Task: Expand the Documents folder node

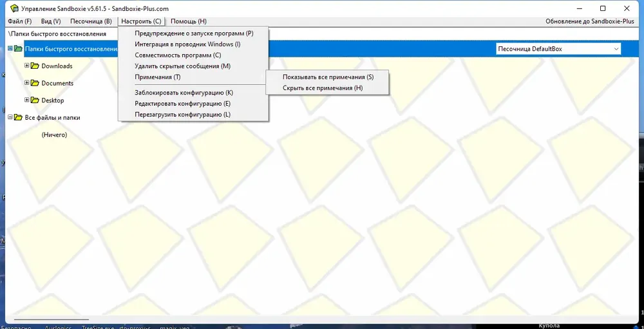Action: point(26,82)
